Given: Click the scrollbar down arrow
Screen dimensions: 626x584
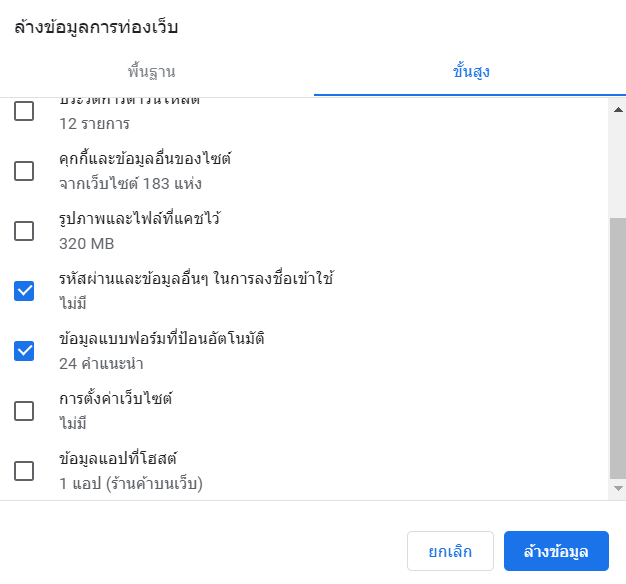Looking at the screenshot, I should click(x=618, y=488).
